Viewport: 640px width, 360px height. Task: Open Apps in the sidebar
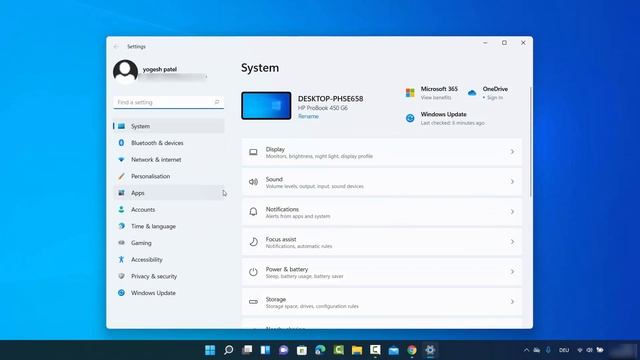point(169,193)
